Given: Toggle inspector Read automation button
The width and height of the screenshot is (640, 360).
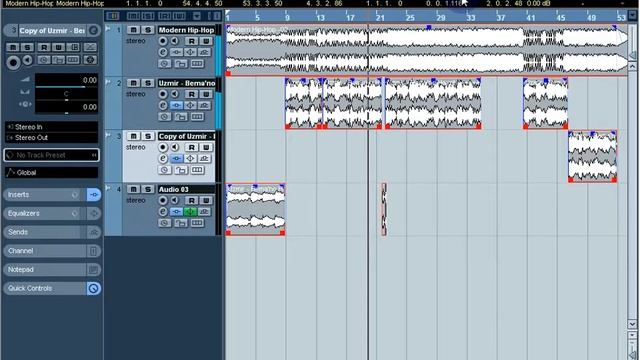Looking at the screenshot, I should tap(43, 47).
